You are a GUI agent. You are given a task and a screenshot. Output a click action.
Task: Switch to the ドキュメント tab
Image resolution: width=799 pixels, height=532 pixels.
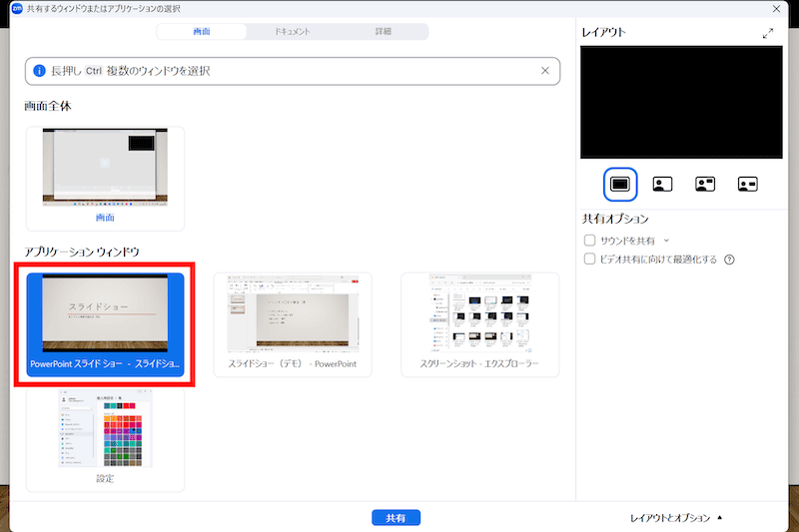[x=293, y=31]
